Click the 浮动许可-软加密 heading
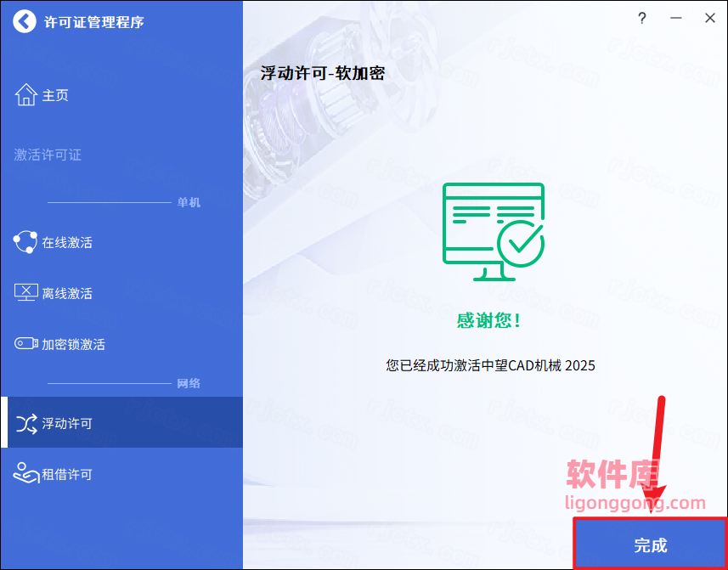The image size is (728, 570). click(323, 73)
